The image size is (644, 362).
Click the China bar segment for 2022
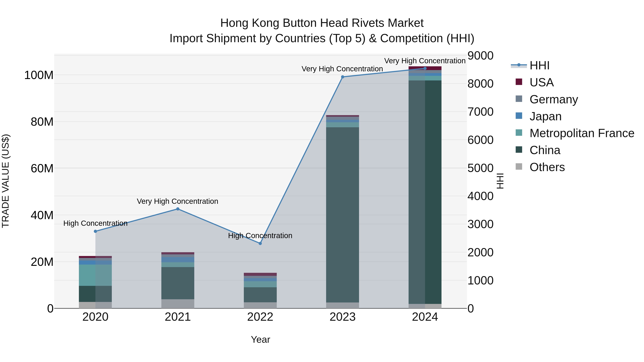[x=260, y=295]
